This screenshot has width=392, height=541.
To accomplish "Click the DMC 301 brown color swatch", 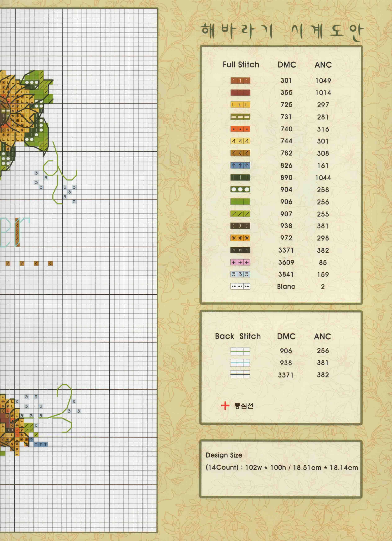I will point(240,81).
